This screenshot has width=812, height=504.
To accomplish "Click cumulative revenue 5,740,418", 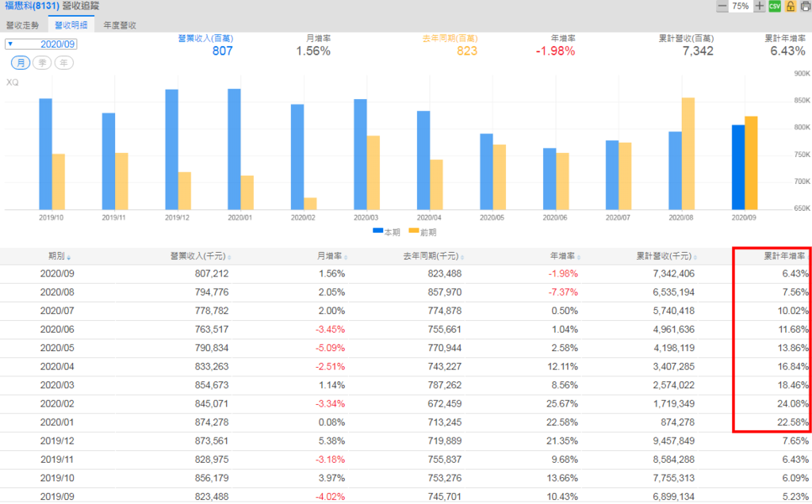I will point(674,311).
